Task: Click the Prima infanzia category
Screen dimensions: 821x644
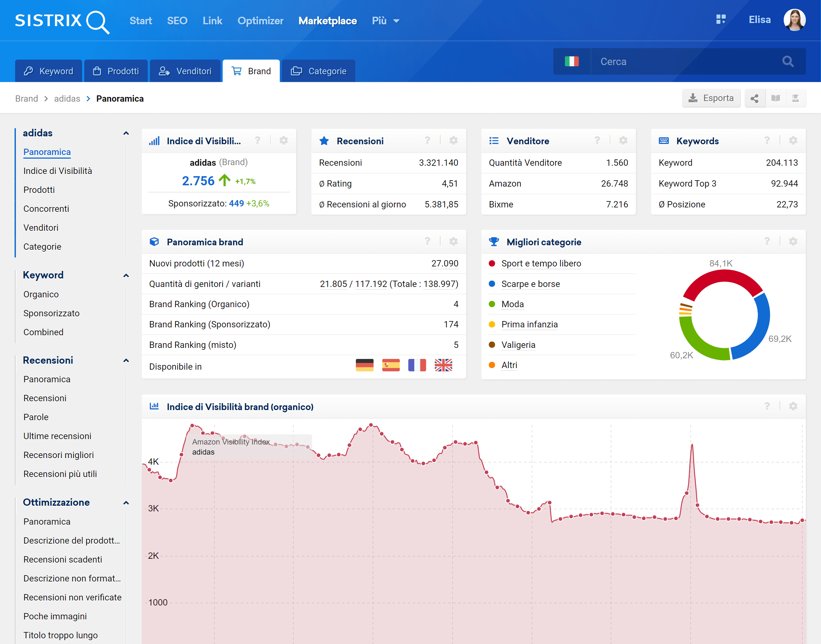Action: click(x=529, y=324)
